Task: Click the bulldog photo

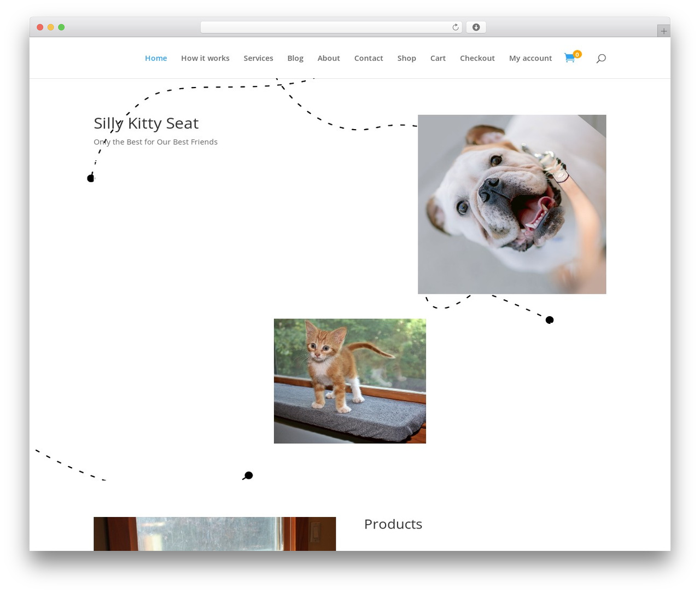Action: 512,204
